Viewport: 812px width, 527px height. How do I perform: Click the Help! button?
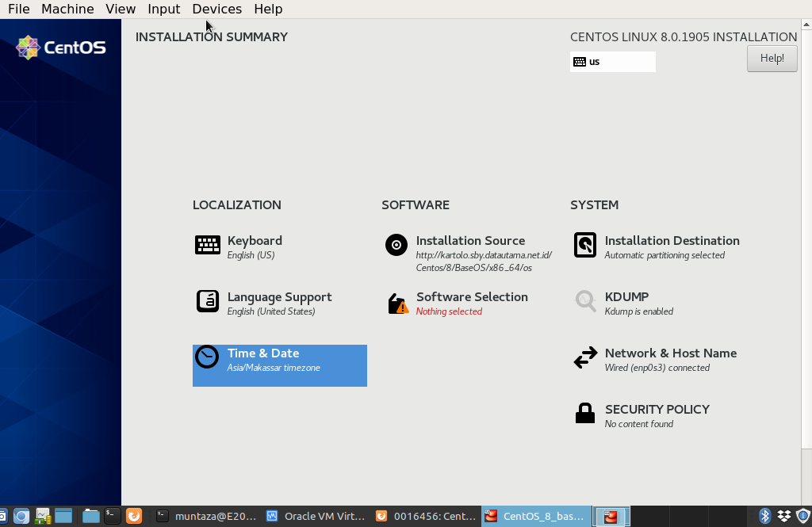tap(772, 59)
